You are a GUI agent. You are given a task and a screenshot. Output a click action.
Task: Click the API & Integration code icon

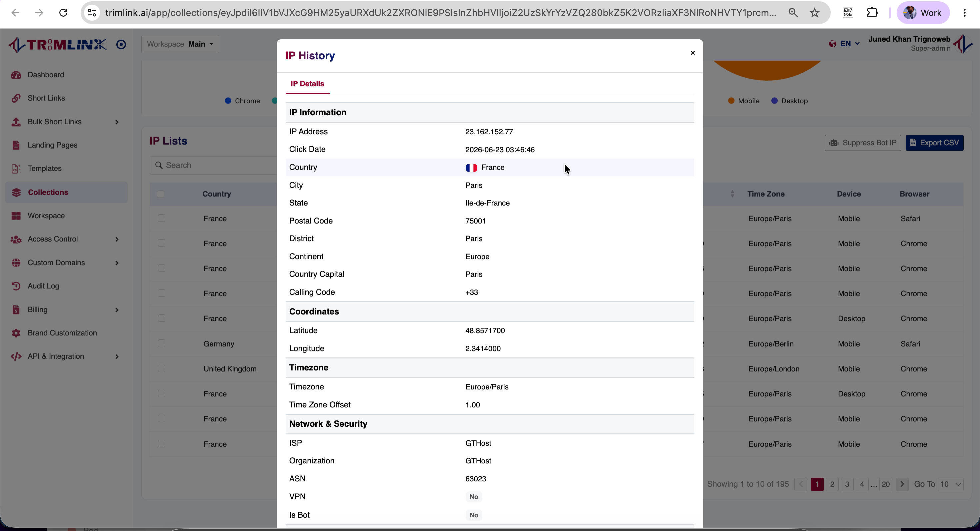16,356
